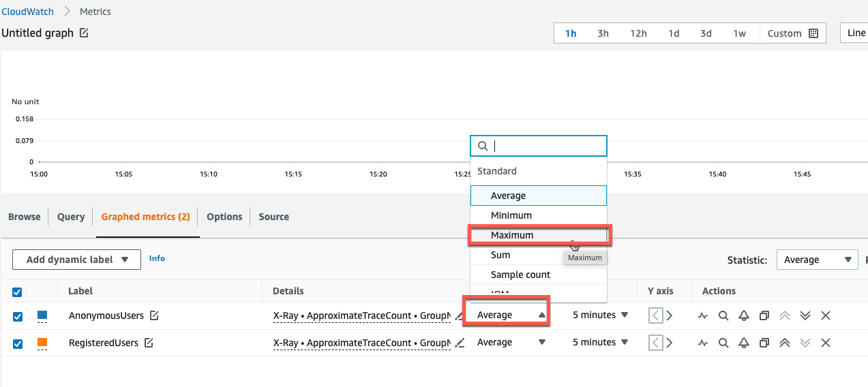This screenshot has width=868, height=387.
Task: Edit details pencil for AnonymousUsers row
Action: [x=460, y=315]
